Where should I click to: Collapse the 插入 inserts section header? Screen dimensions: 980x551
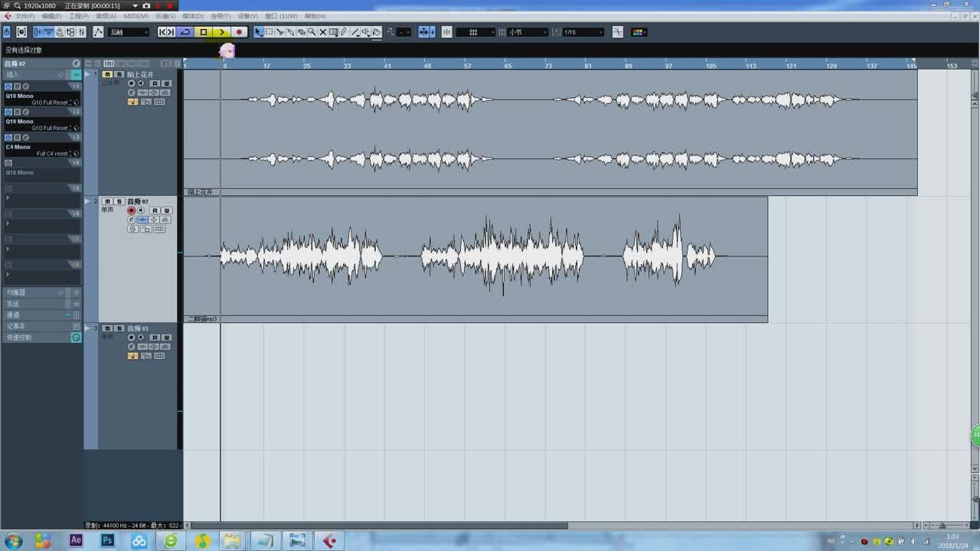41,74
